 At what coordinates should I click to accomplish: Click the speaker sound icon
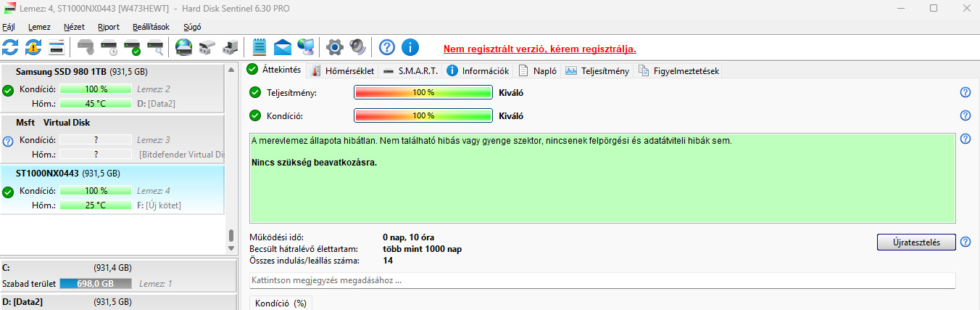(357, 48)
